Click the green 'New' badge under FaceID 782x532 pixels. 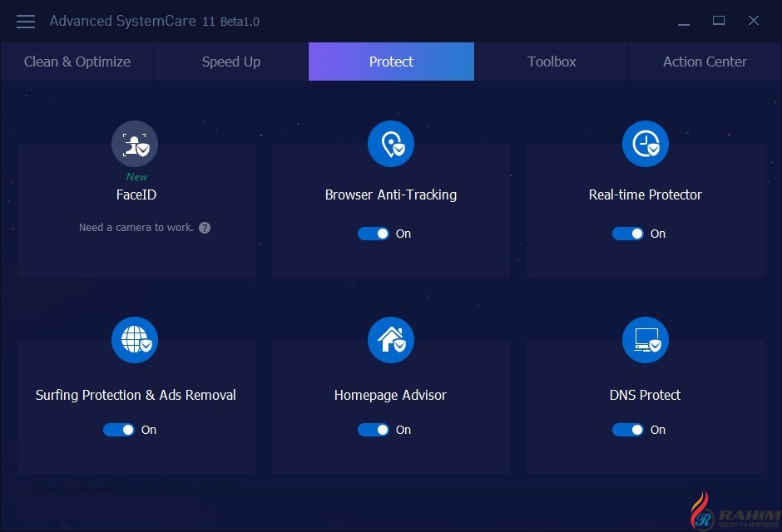(x=136, y=177)
